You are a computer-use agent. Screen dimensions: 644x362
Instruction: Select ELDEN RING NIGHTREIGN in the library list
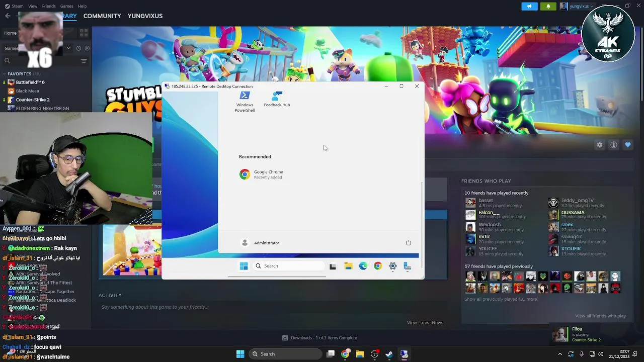42,108
